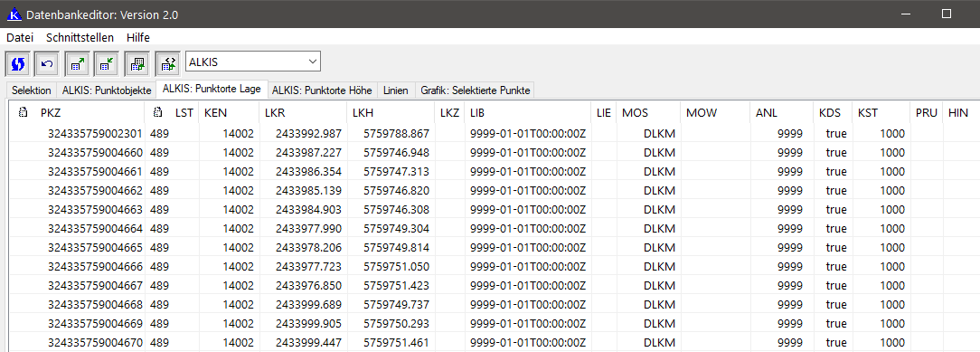Select PKZ cell 324335759004666
980x352 pixels.
point(95,266)
